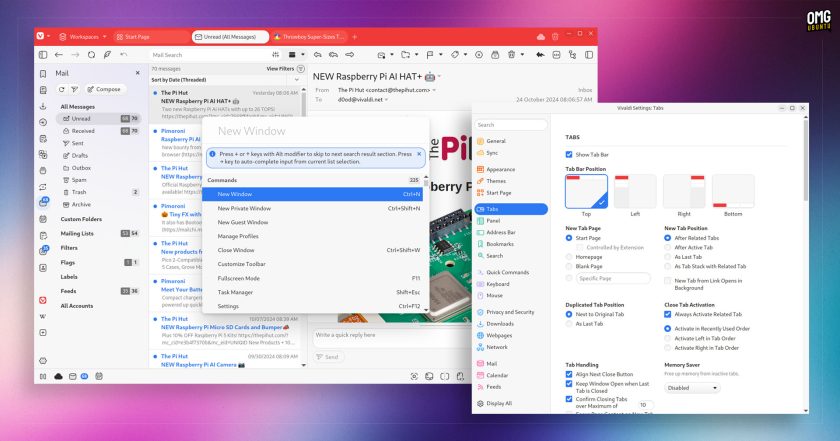Select After Active Tab radio option
The height and width of the screenshot is (441, 840).
click(x=668, y=248)
